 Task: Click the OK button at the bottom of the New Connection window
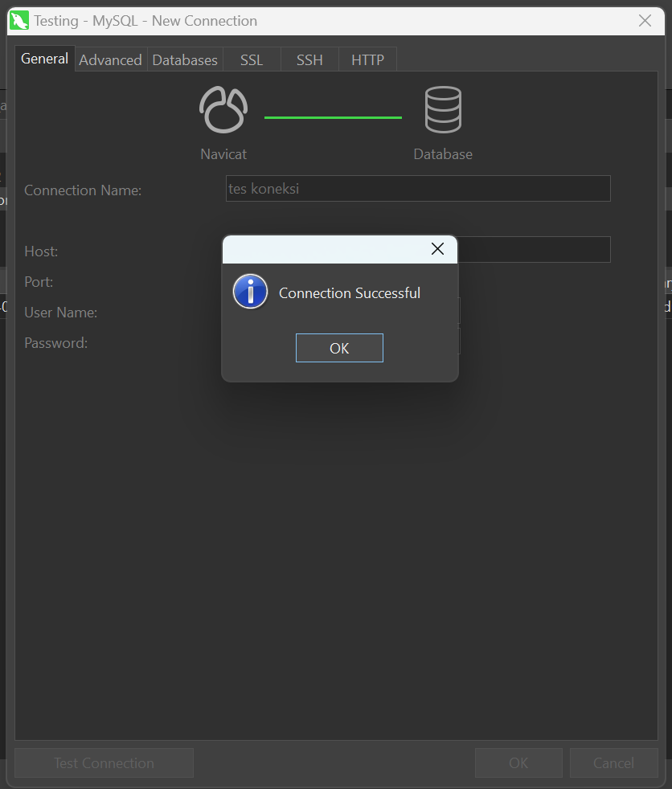(518, 762)
